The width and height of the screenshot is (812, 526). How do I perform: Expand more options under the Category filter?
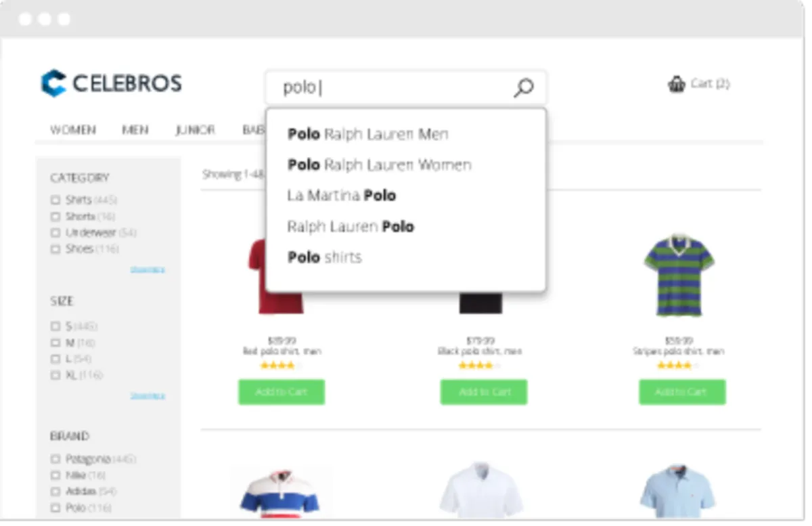click(148, 269)
